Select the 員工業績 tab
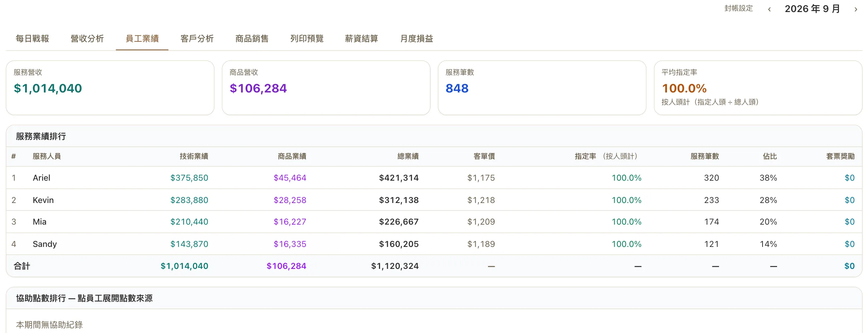868x333 pixels. pyautogui.click(x=142, y=38)
